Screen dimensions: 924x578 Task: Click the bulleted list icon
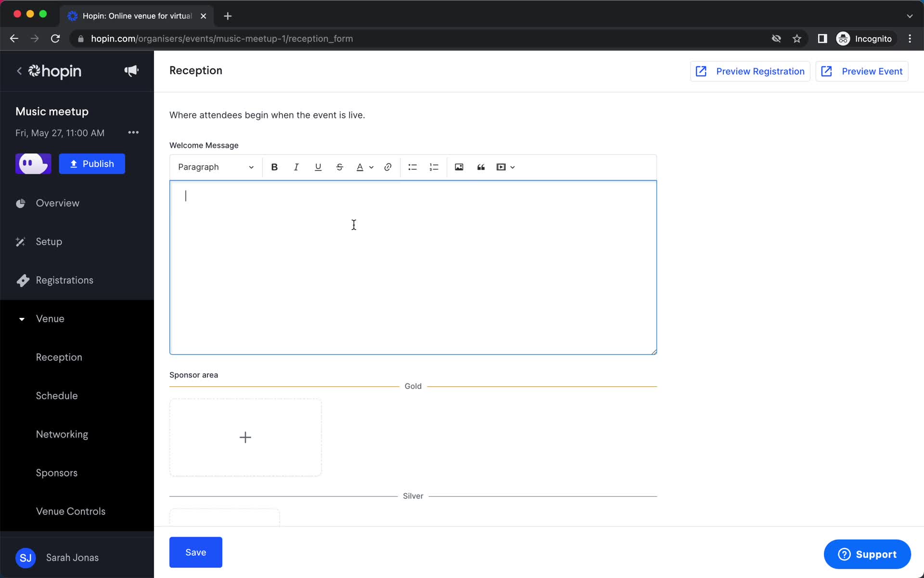[412, 167]
